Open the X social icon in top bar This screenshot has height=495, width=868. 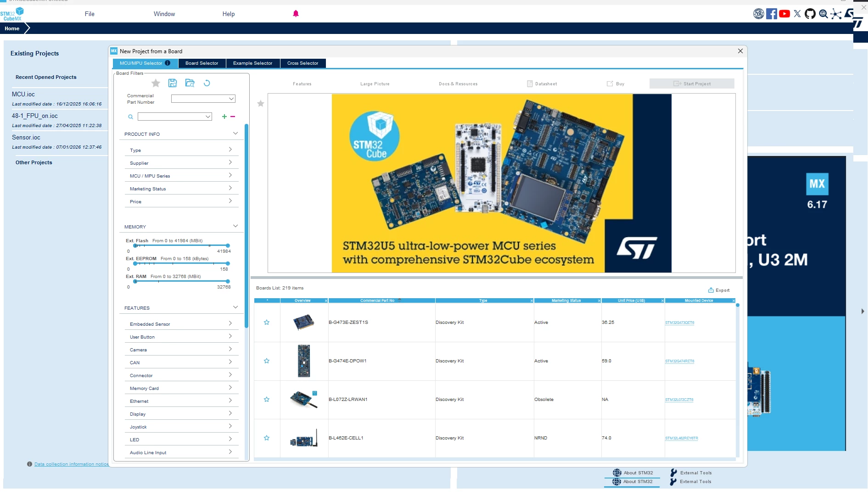[797, 14]
